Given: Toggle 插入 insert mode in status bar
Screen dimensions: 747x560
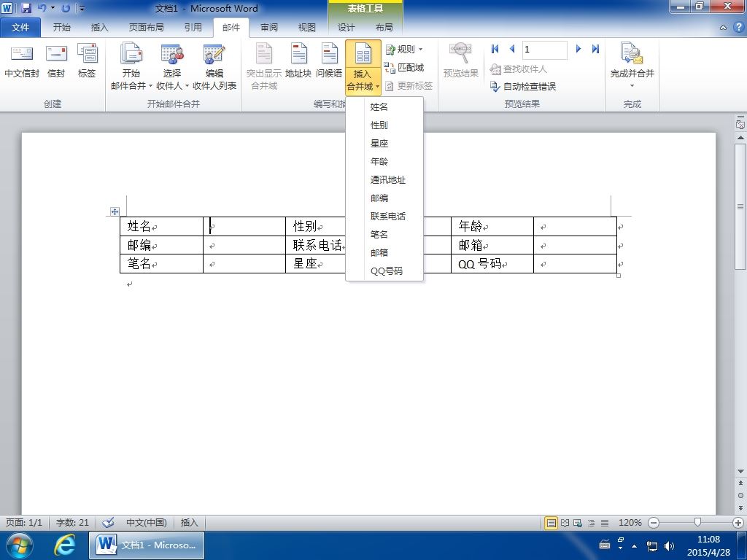Looking at the screenshot, I should (189, 523).
